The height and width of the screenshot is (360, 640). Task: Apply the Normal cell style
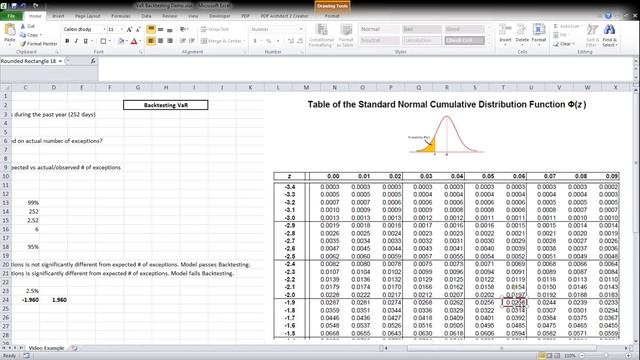(x=379, y=29)
